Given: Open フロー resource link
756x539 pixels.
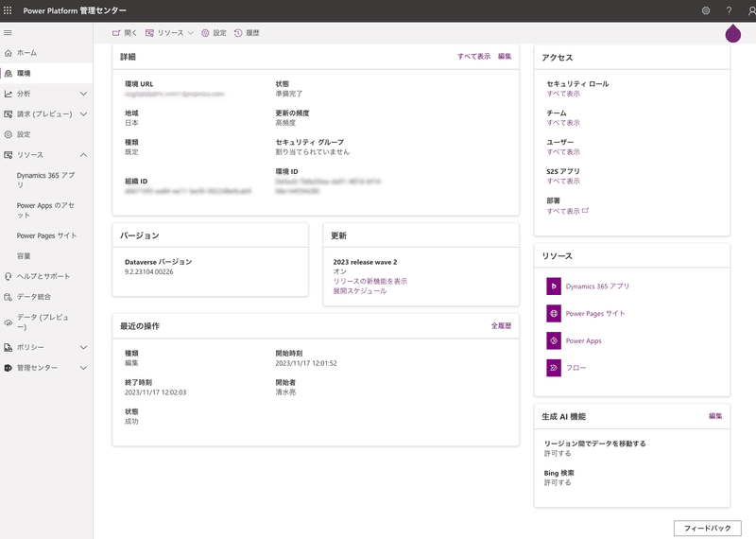Looking at the screenshot, I should pos(576,368).
